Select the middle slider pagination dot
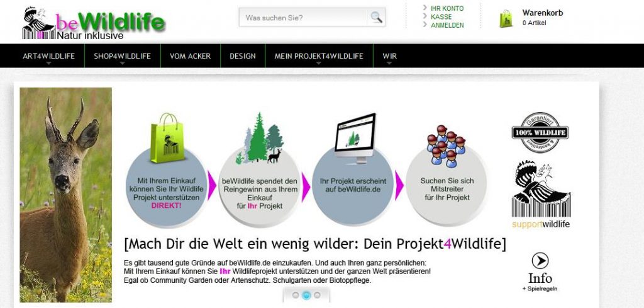Screen dimensions: 644x308 click(x=306, y=295)
